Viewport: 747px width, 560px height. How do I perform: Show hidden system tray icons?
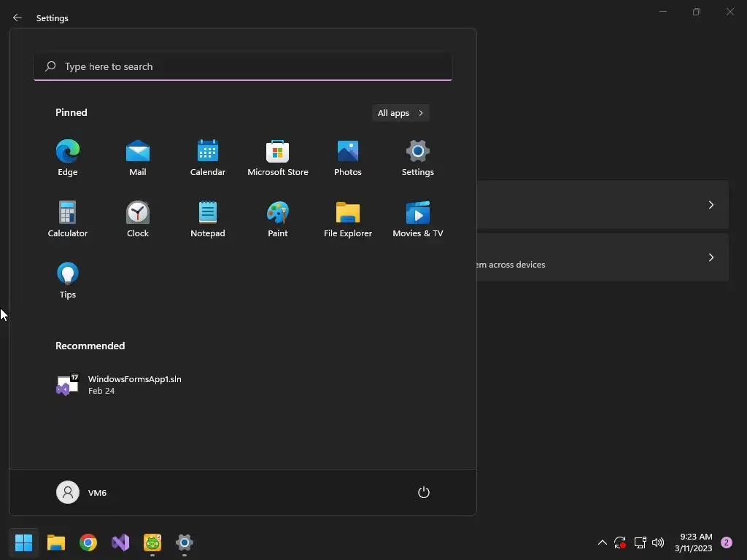tap(602, 542)
